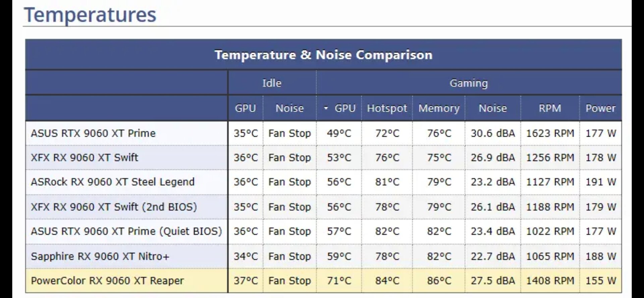Image resolution: width=644 pixels, height=298 pixels.
Task: Click the Idle group header
Action: pyautogui.click(x=272, y=83)
